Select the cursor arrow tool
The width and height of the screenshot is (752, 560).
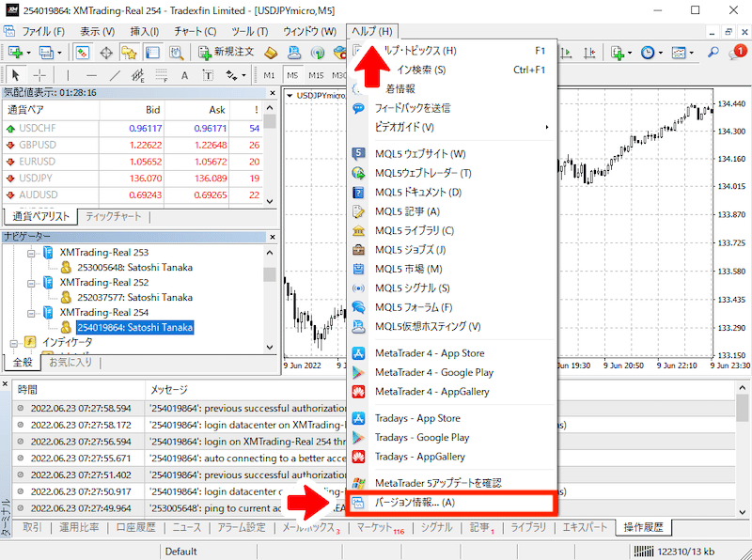coord(15,75)
